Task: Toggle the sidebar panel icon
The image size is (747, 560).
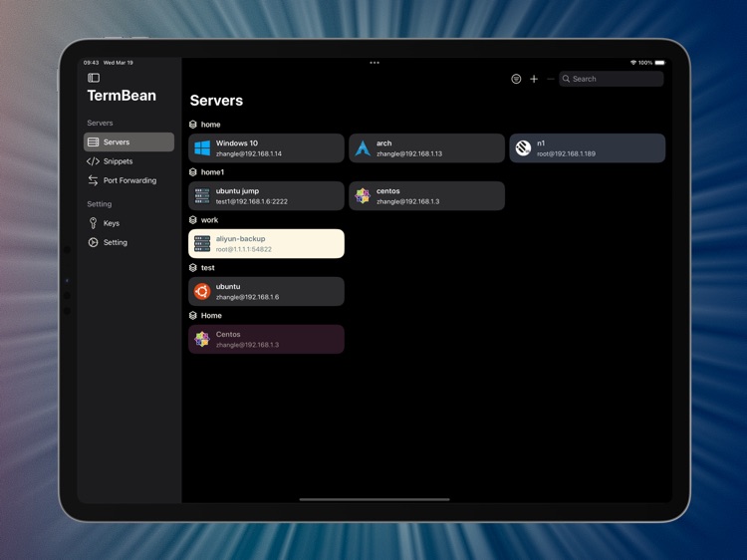Action: [94, 78]
